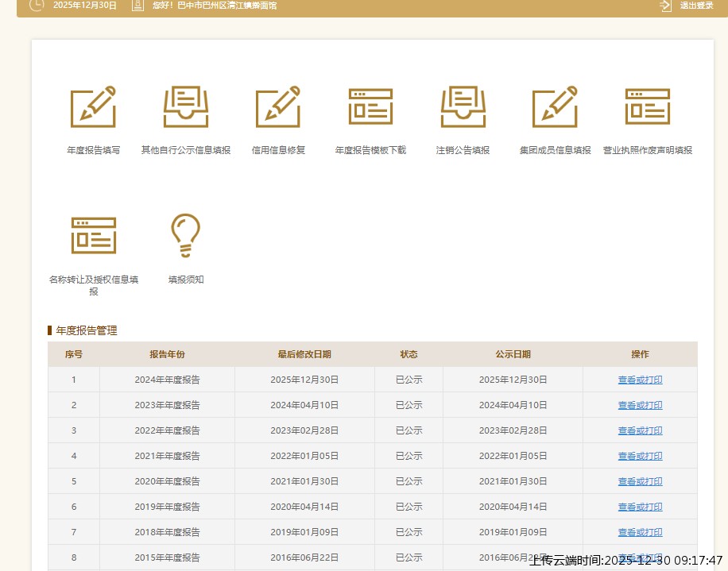This screenshot has width=728, height=571.
Task: Click 名称转让及授权信息填报 icon
Action: click(94, 235)
